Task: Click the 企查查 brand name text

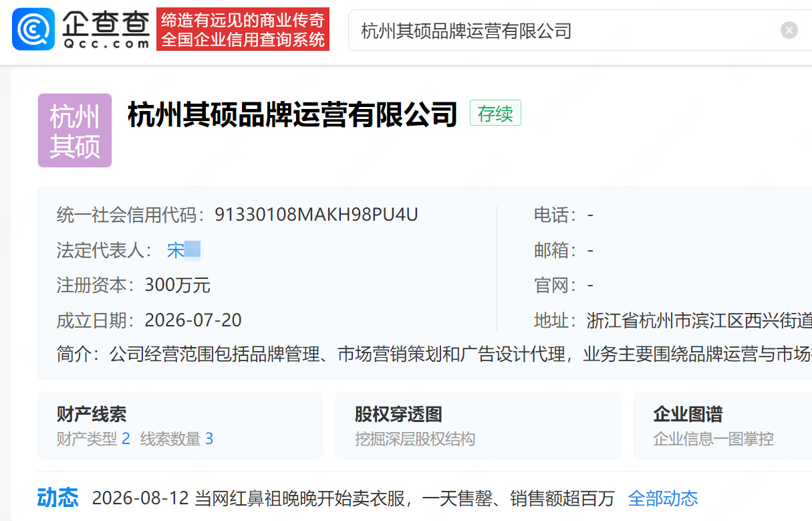Action: [x=106, y=23]
